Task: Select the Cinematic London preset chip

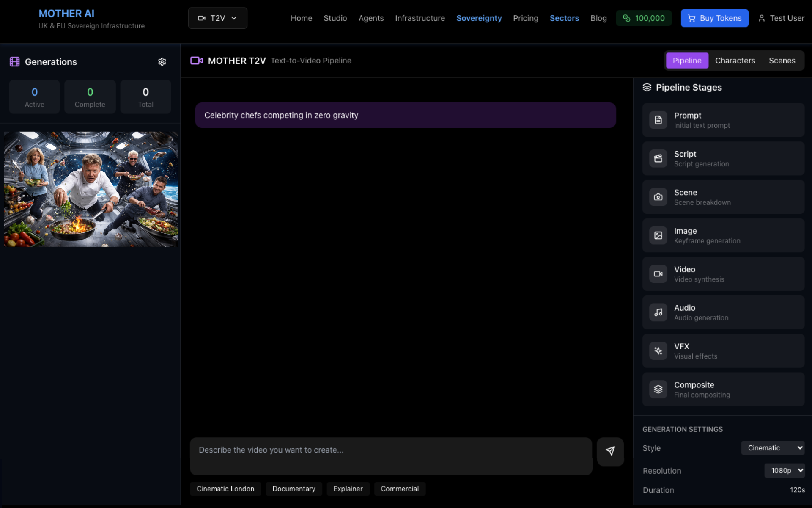Action: pos(225,489)
